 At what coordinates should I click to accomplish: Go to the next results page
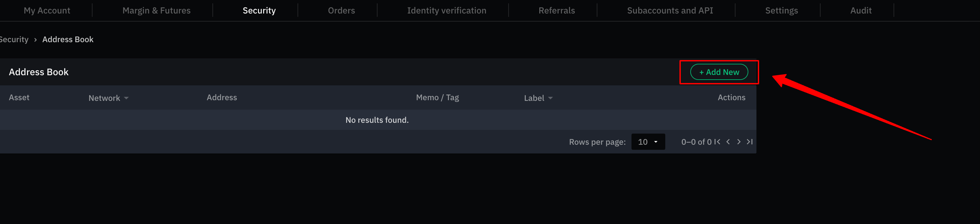tap(739, 142)
